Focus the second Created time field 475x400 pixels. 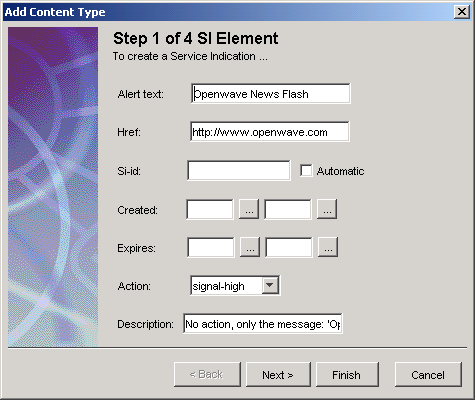tap(288, 209)
